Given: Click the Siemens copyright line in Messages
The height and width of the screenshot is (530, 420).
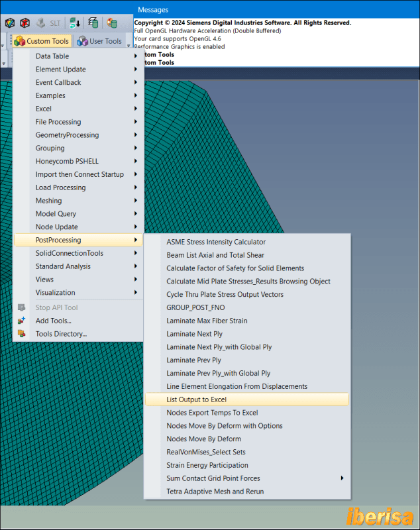Looking at the screenshot, I should [x=242, y=23].
